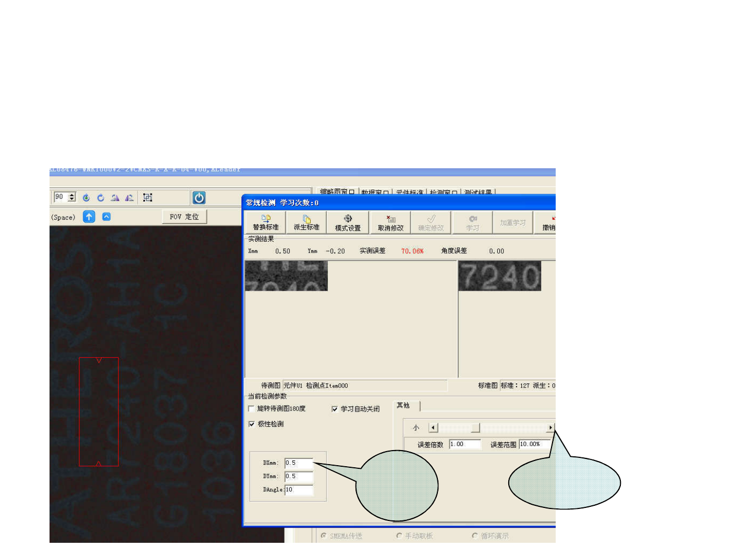Click the 元件U1 检测点Item000 field

pos(365,385)
